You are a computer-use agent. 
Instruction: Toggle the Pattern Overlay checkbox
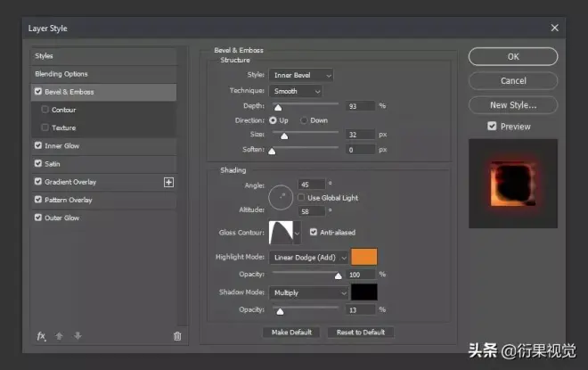coord(38,200)
